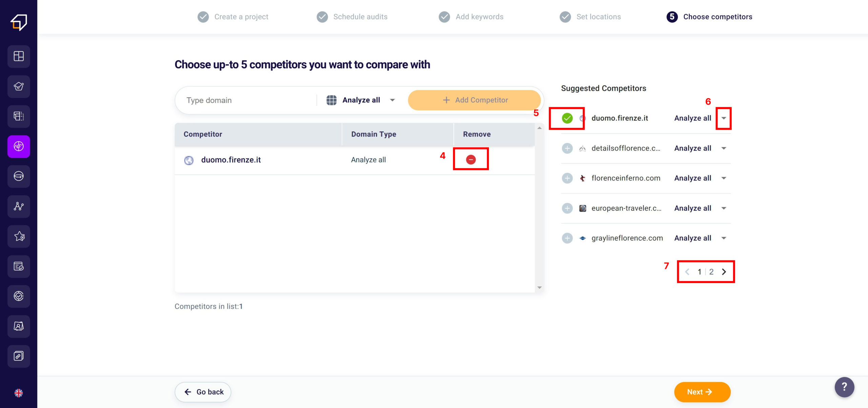
Task: Add detailsofflorence suggested competitor via plus
Action: coord(567,148)
